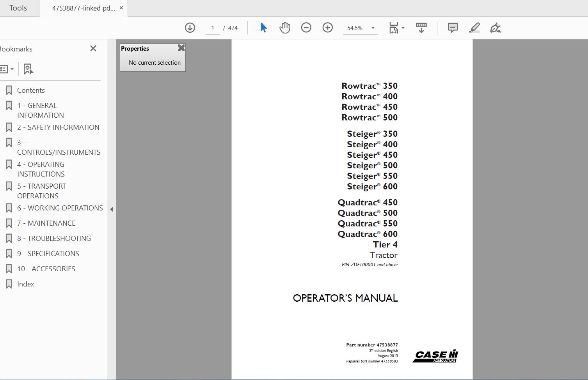Open the zoom level dropdown arrow

point(373,28)
